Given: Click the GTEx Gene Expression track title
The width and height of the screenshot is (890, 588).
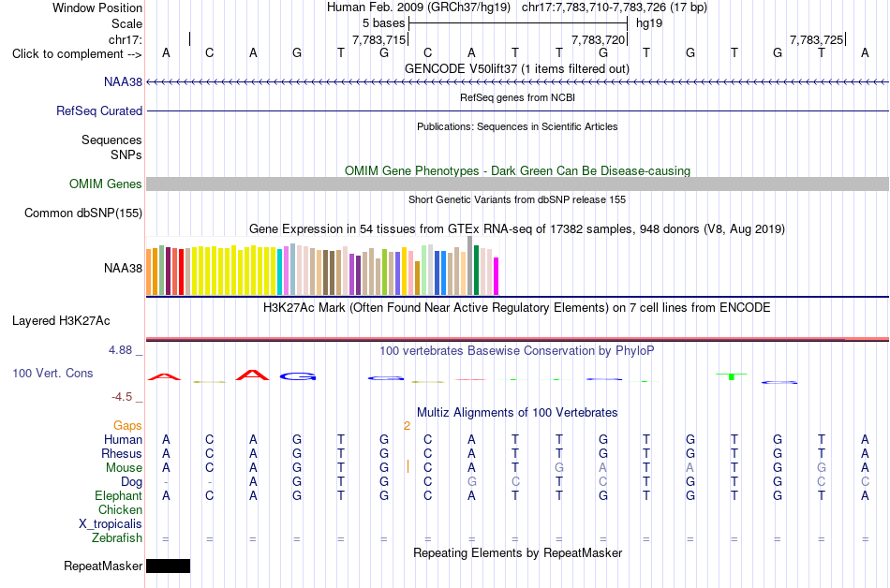Looking at the screenshot, I should [517, 229].
